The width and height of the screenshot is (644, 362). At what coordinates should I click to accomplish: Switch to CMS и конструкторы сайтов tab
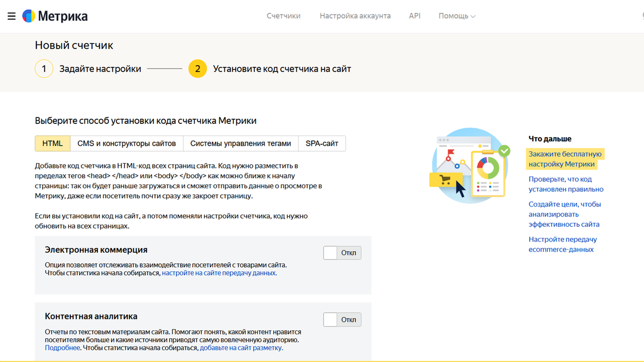click(x=127, y=143)
